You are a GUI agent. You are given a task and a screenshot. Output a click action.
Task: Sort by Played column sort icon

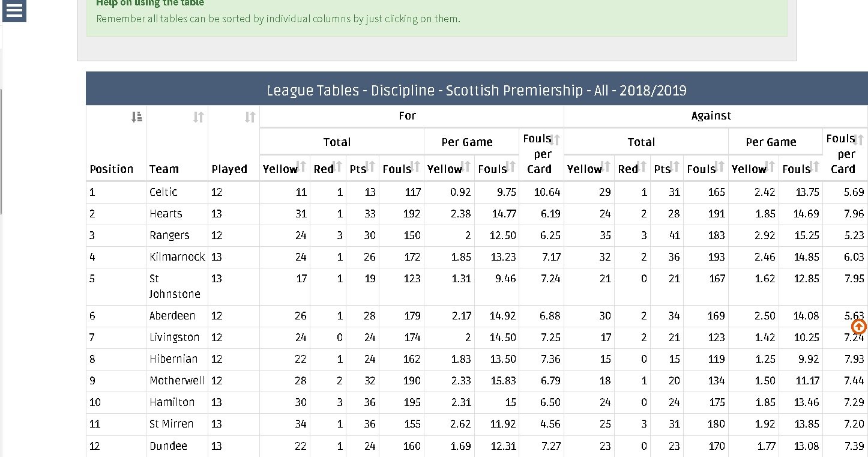[250, 117]
